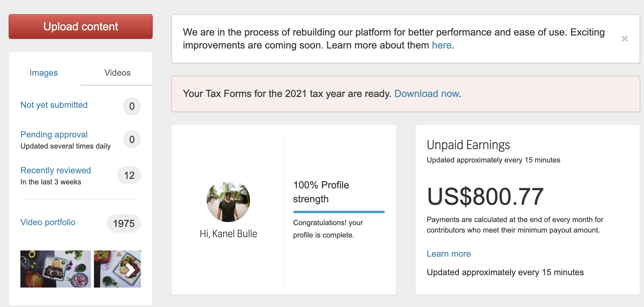This screenshot has width=644, height=307.
Task: Click the Video portfolio count badge 1975
Action: (x=124, y=224)
